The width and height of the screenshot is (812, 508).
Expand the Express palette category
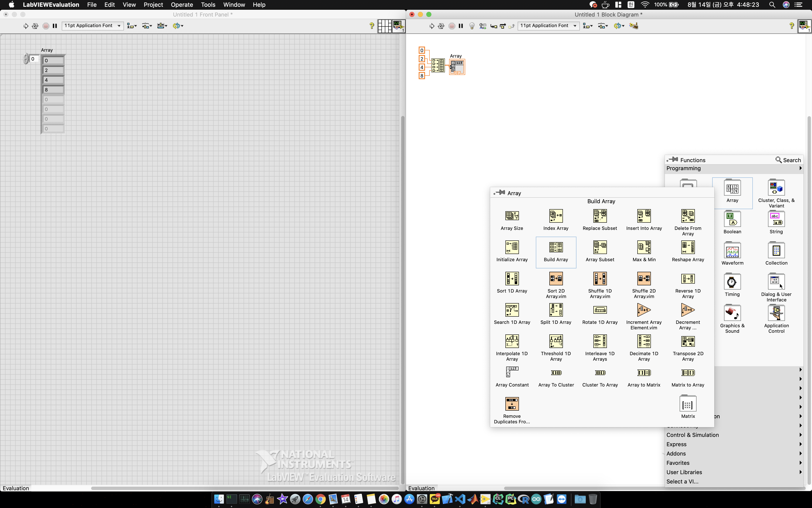point(734,444)
